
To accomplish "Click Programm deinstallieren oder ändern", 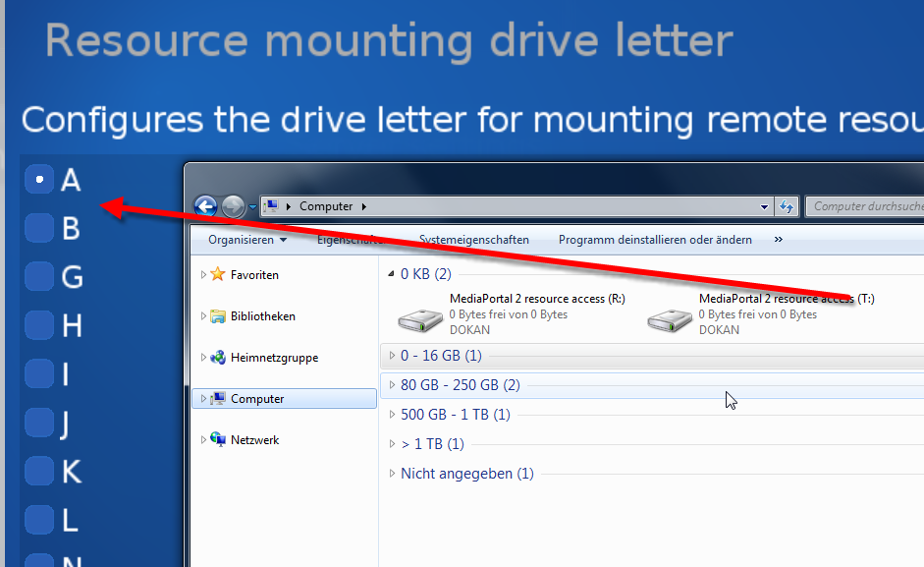I will pyautogui.click(x=655, y=240).
